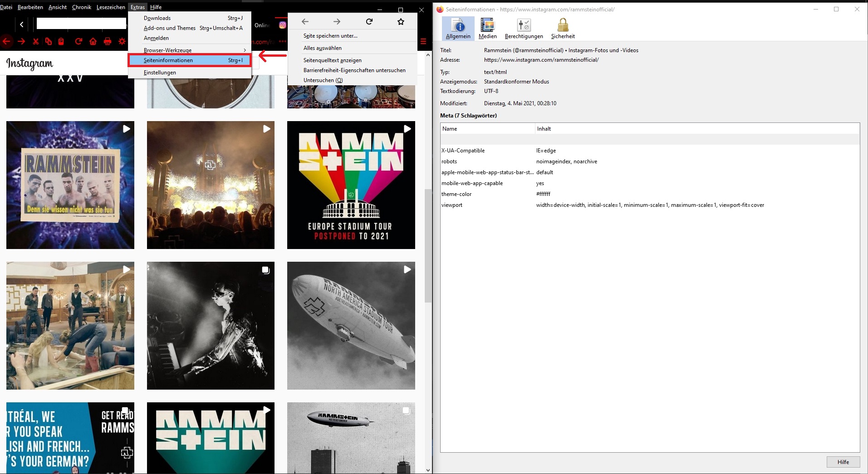Open the Berechtigungen tab
Image resolution: width=868 pixels, height=474 pixels.
pos(524,28)
